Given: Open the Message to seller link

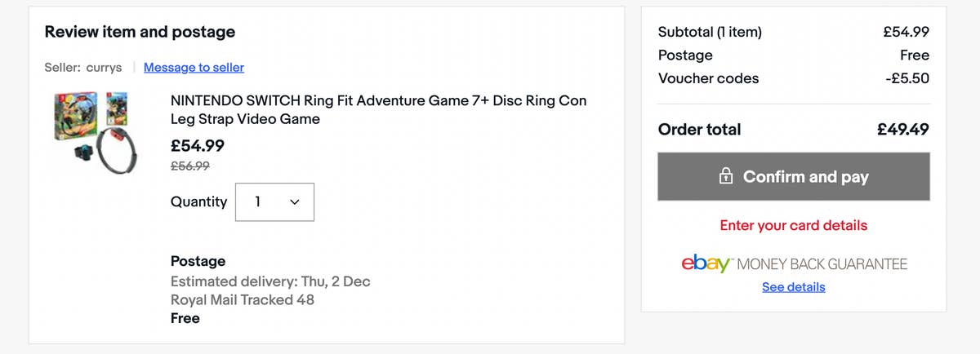Looking at the screenshot, I should (x=194, y=68).
